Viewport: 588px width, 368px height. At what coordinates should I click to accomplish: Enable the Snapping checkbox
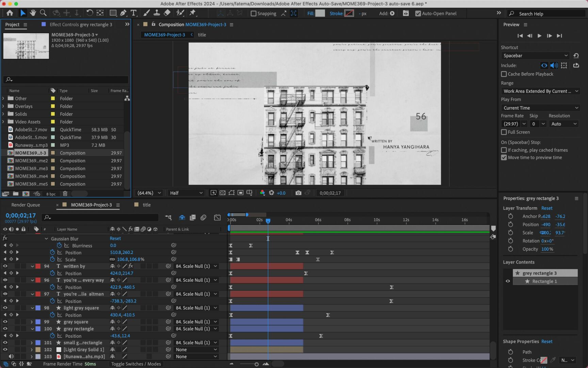(x=254, y=14)
